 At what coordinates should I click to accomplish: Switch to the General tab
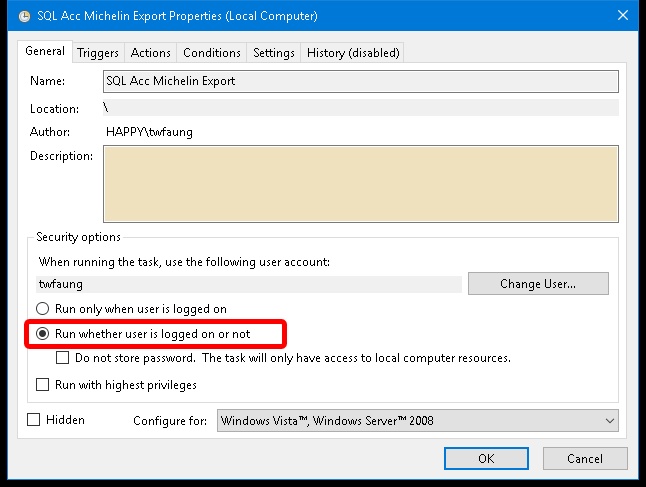[45, 52]
